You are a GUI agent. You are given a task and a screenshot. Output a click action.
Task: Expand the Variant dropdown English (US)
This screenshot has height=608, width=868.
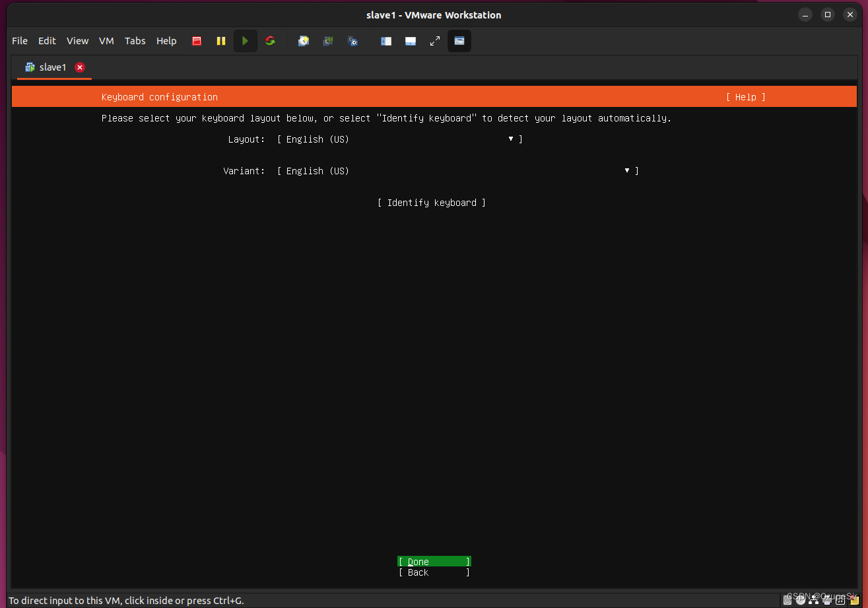pos(458,171)
